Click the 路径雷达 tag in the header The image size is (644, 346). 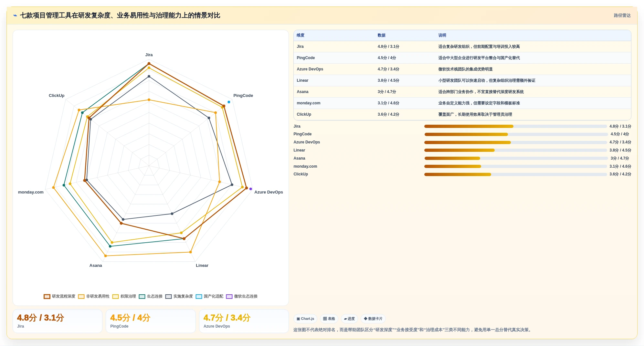[x=622, y=16]
